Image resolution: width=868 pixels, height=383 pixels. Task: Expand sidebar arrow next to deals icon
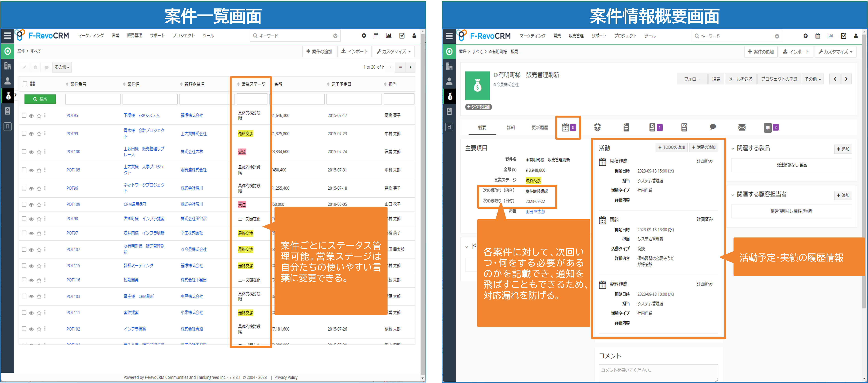[16, 95]
